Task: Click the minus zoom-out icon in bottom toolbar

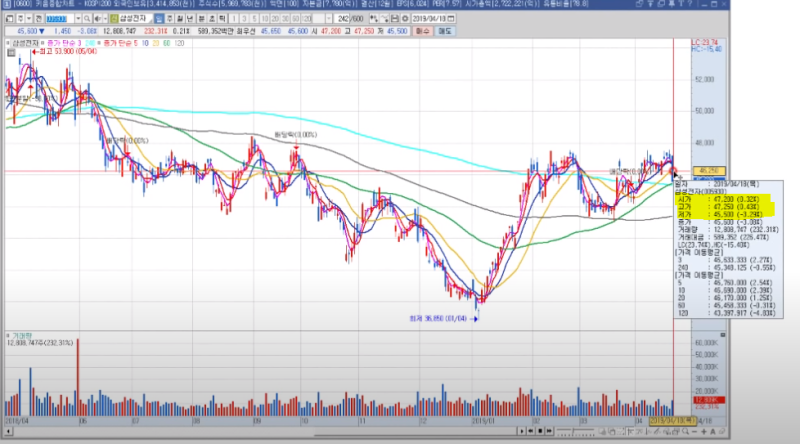Action: [694, 432]
